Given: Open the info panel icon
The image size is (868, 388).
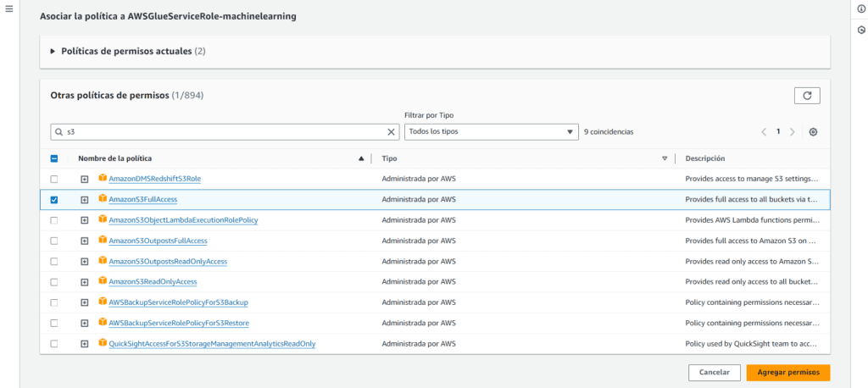Looking at the screenshot, I should pyautogui.click(x=861, y=8).
